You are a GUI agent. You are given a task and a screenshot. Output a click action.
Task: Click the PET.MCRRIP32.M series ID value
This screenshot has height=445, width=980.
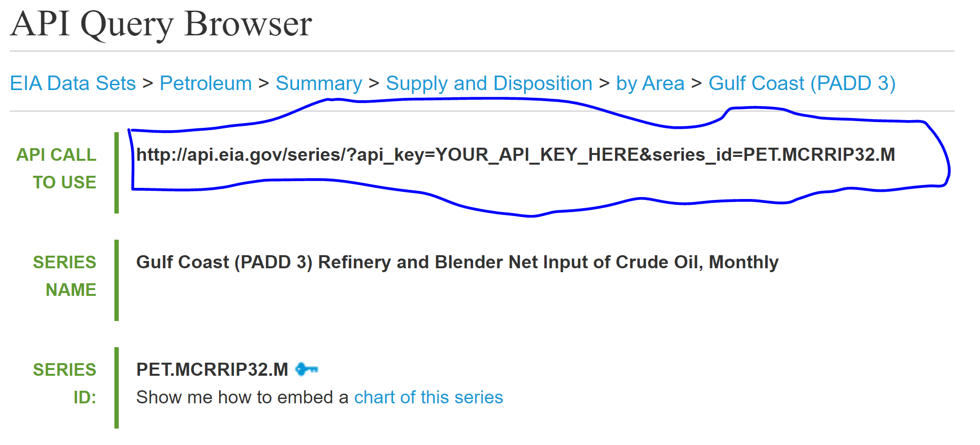click(x=212, y=369)
